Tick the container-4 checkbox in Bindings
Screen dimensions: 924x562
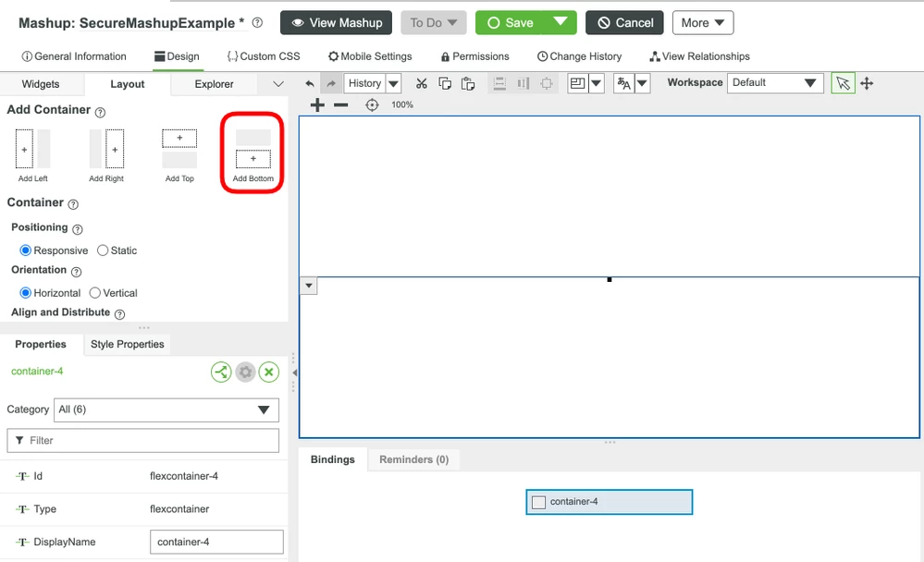pyautogui.click(x=538, y=503)
